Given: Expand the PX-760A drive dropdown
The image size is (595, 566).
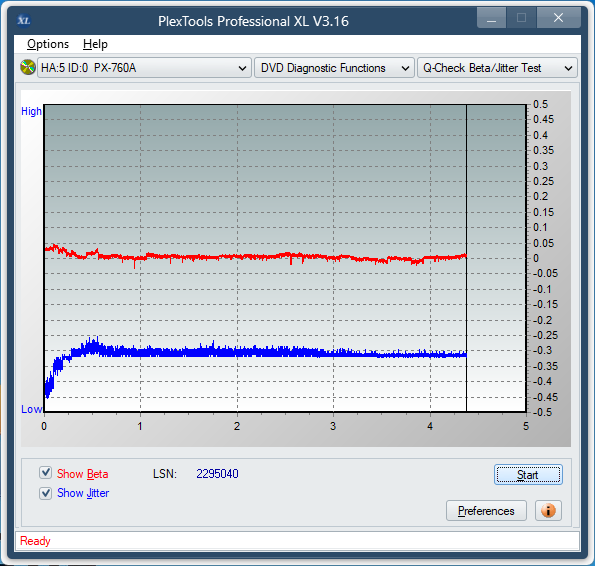Looking at the screenshot, I should pos(144,68).
